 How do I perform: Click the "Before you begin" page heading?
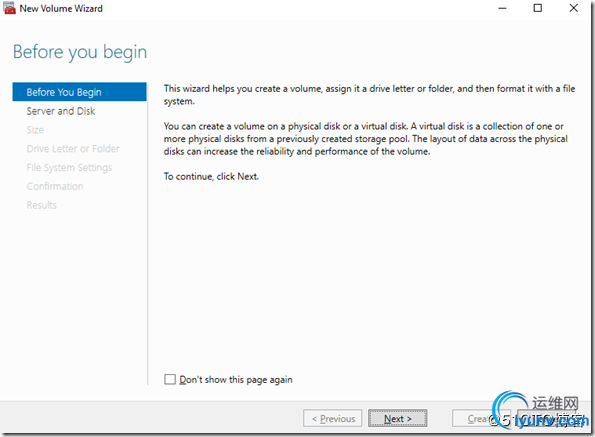click(80, 52)
